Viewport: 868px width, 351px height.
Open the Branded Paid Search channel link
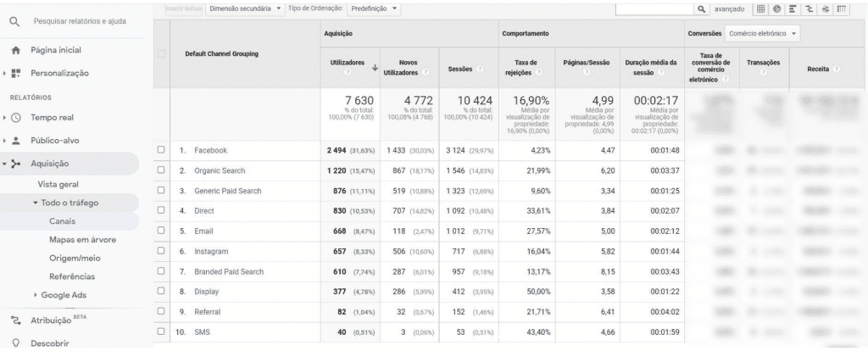(x=229, y=272)
